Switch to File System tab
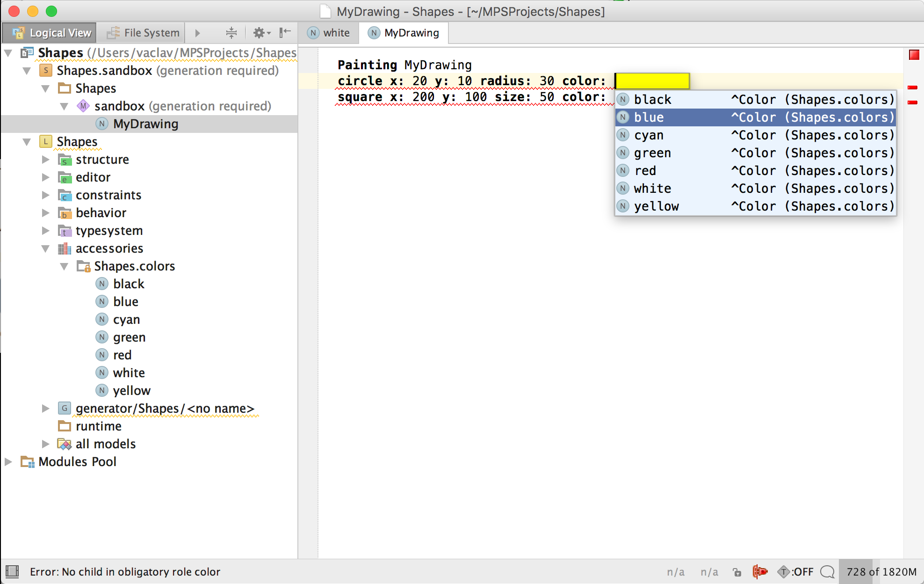 tap(143, 33)
